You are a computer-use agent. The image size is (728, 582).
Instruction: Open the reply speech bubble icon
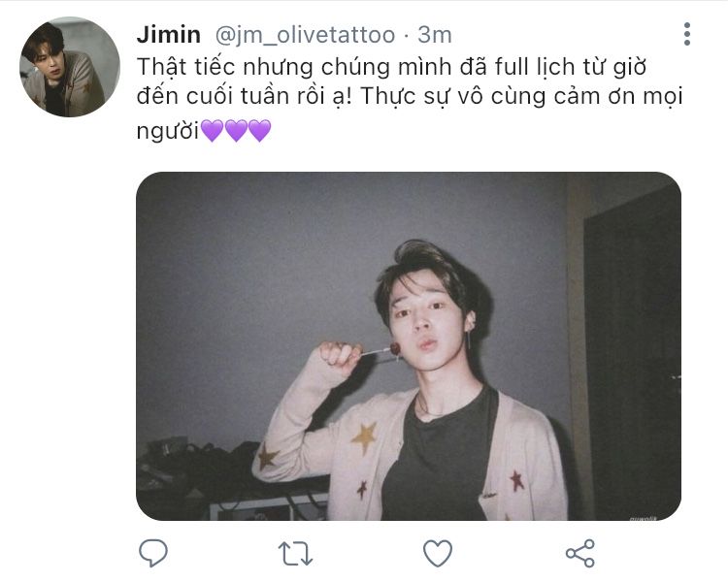(153, 553)
